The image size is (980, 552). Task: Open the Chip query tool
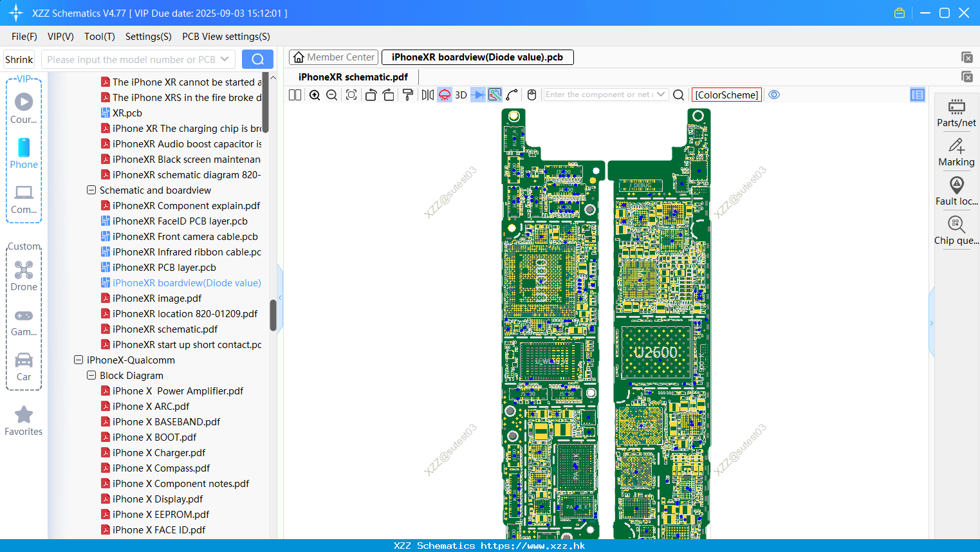pos(956,230)
